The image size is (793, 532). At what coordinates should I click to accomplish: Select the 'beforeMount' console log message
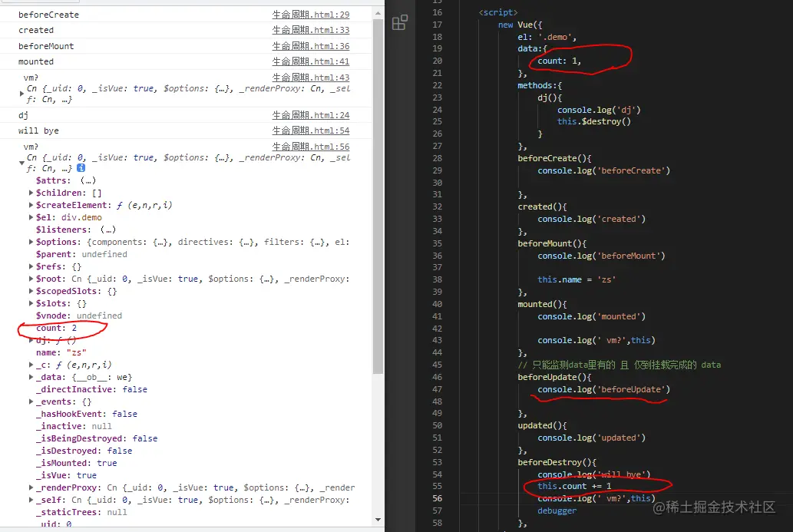click(x=46, y=46)
